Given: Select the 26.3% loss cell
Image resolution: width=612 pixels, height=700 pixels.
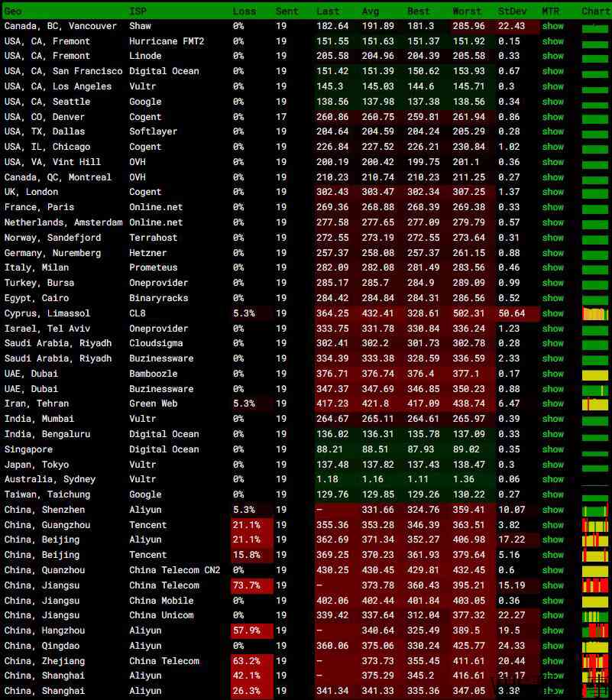Looking at the screenshot, I should [252, 691].
